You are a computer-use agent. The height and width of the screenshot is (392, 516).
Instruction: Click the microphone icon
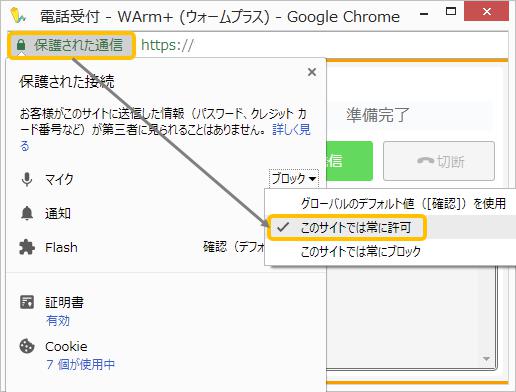click(27, 179)
